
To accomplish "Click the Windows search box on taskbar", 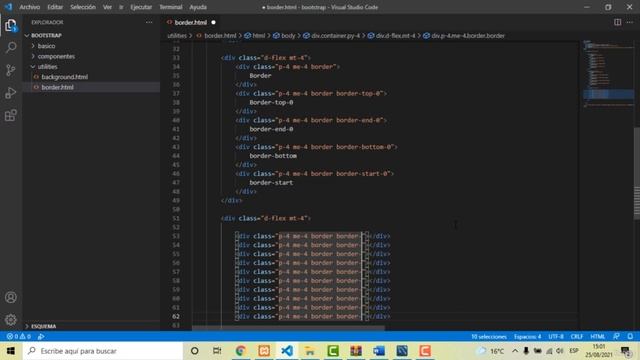I will pos(103,351).
